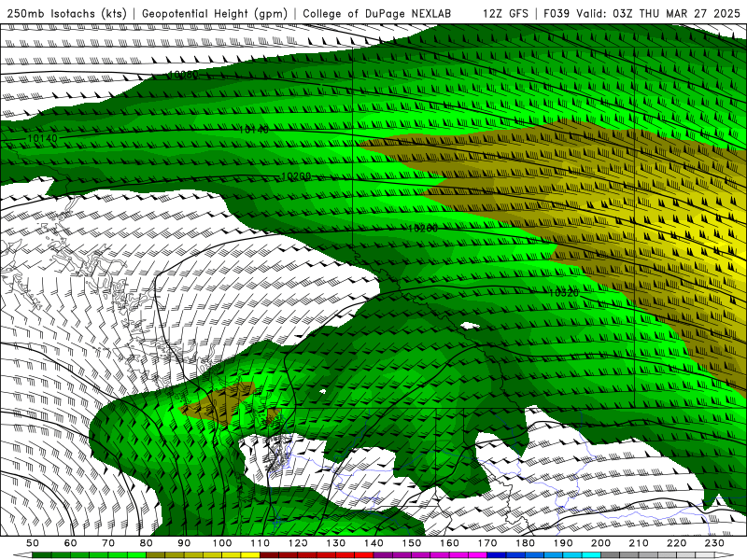This screenshot has height=560, width=747.
Task: Click the 180 label on the color scale
Action: point(525,543)
